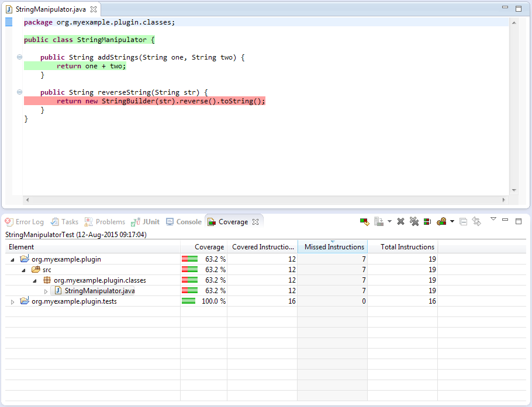Switch to the Error Log tab

(25, 222)
